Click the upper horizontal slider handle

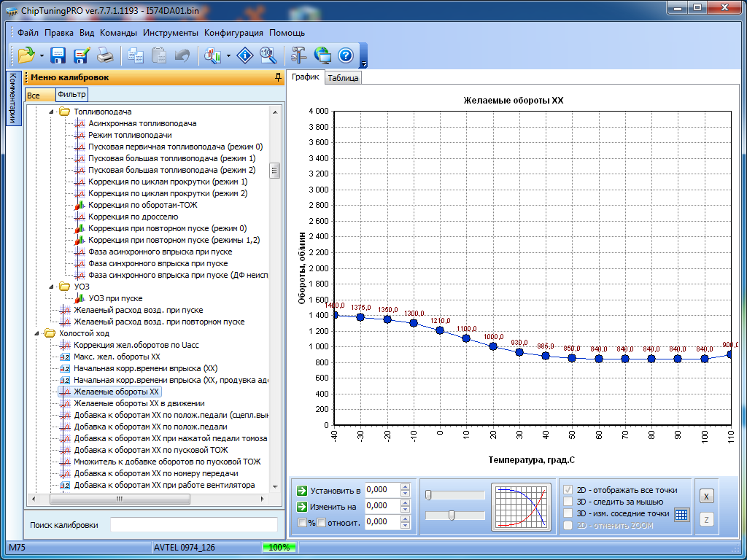tap(429, 495)
